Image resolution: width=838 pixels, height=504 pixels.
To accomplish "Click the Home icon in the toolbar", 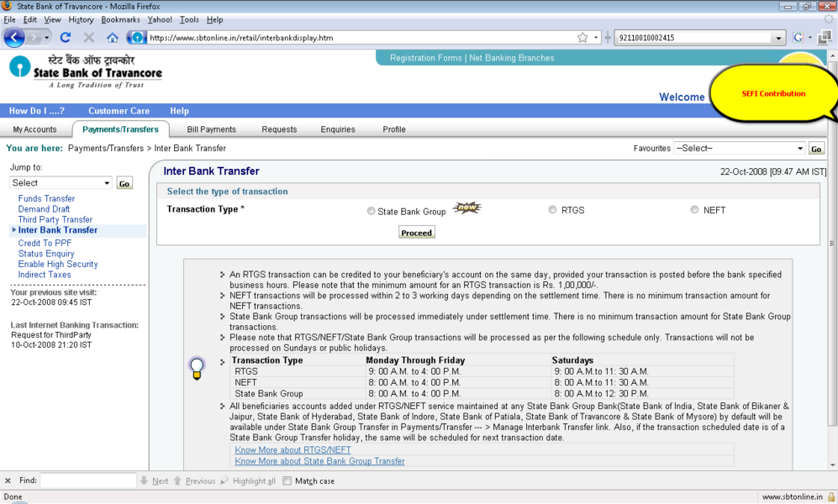I will click(x=112, y=38).
